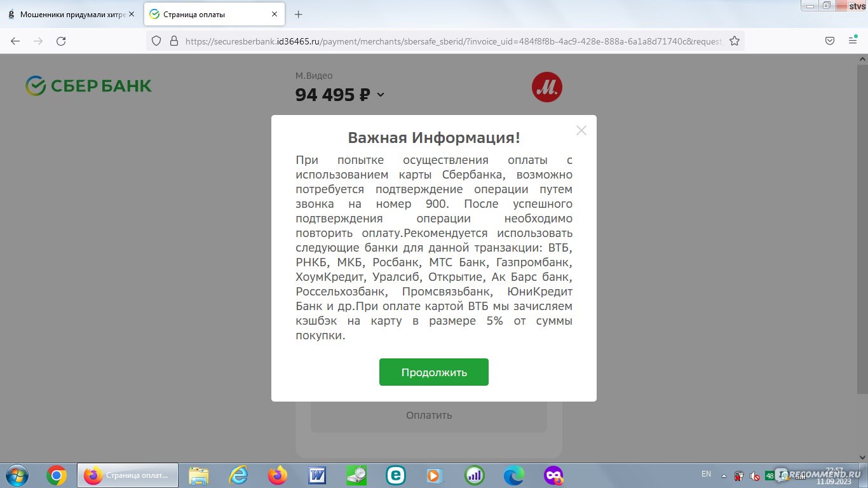
Task: Bookmark this page with star icon
Action: 735,41
